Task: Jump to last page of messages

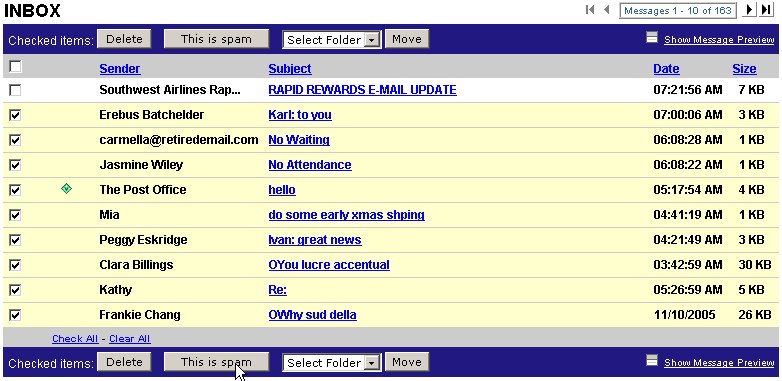Action: [766, 9]
